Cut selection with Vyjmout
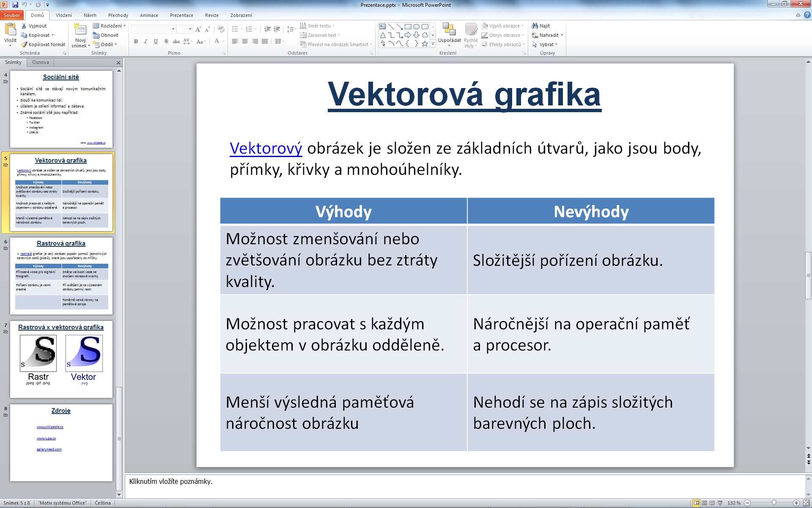Image resolution: width=812 pixels, height=508 pixels. tap(34, 26)
